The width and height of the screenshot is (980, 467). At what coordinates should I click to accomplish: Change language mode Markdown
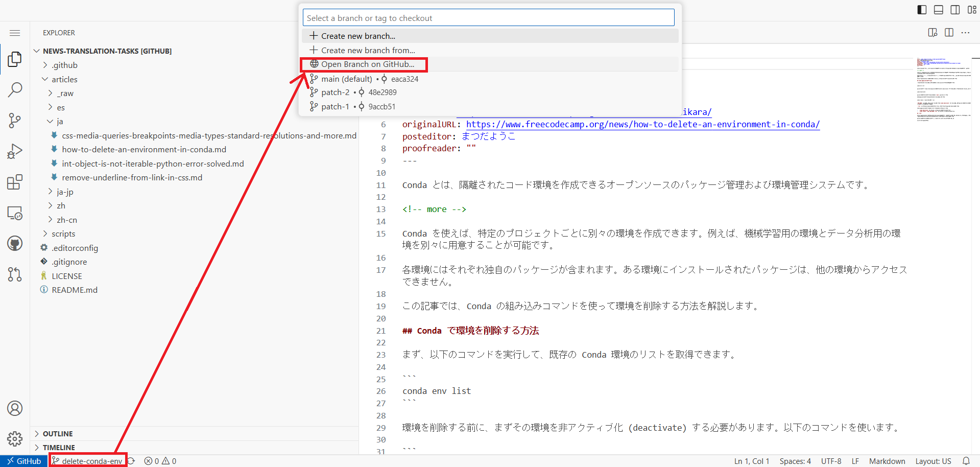pyautogui.click(x=887, y=461)
